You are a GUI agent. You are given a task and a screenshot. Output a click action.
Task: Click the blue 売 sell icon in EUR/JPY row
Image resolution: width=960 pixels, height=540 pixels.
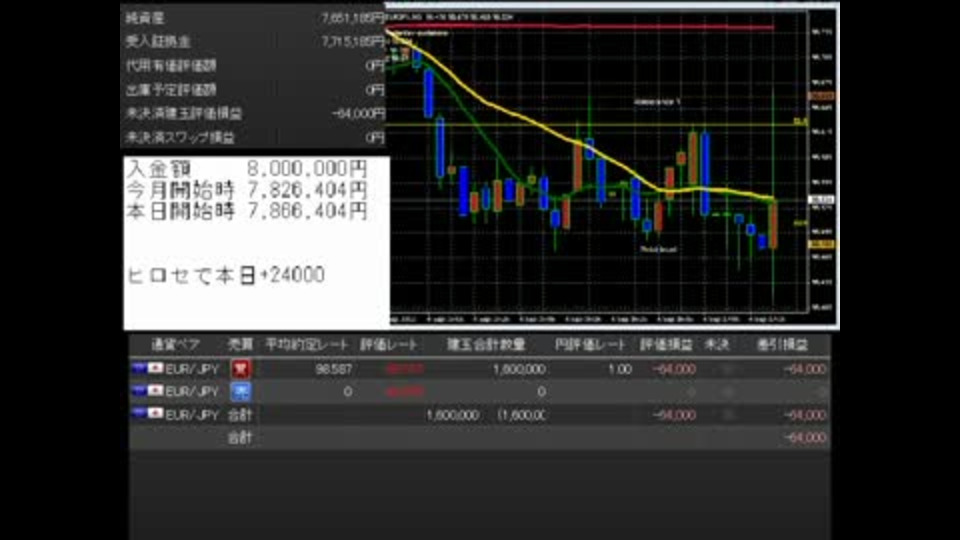[x=241, y=391]
